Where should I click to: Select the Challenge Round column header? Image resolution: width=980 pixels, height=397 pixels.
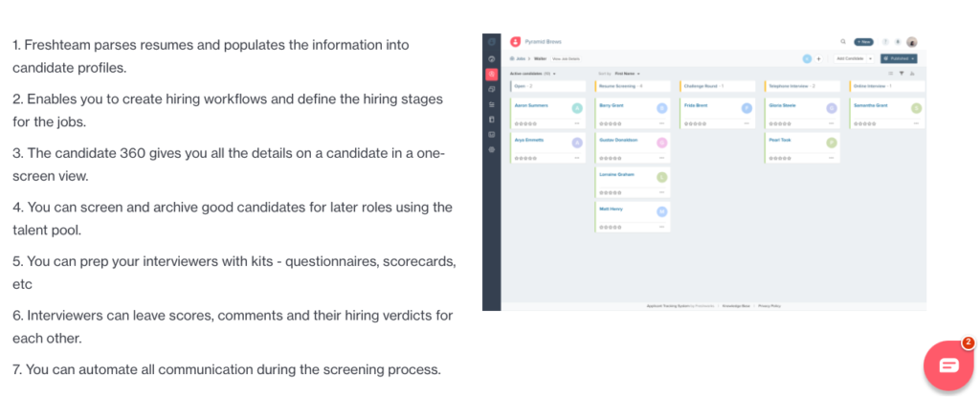pyautogui.click(x=718, y=86)
